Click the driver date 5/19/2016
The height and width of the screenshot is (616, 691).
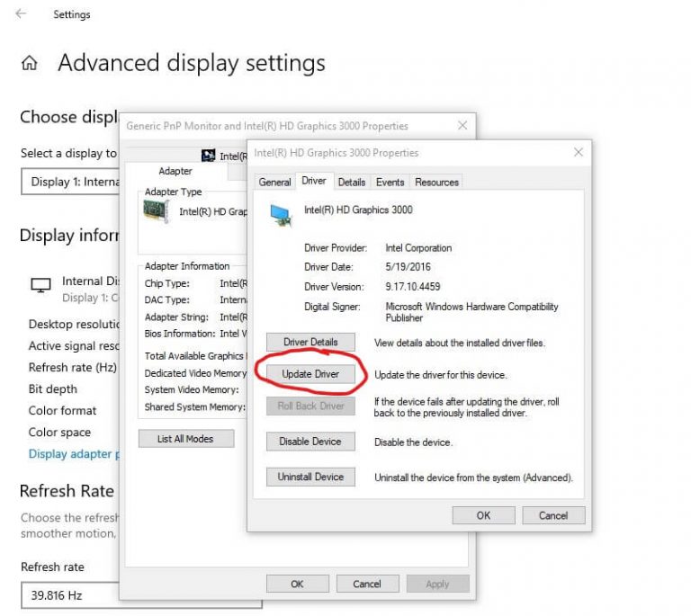coord(408,267)
